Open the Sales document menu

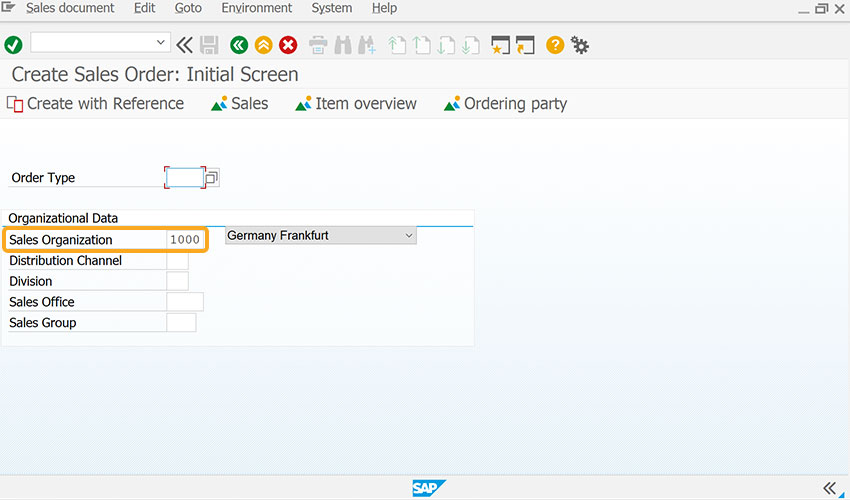70,8
